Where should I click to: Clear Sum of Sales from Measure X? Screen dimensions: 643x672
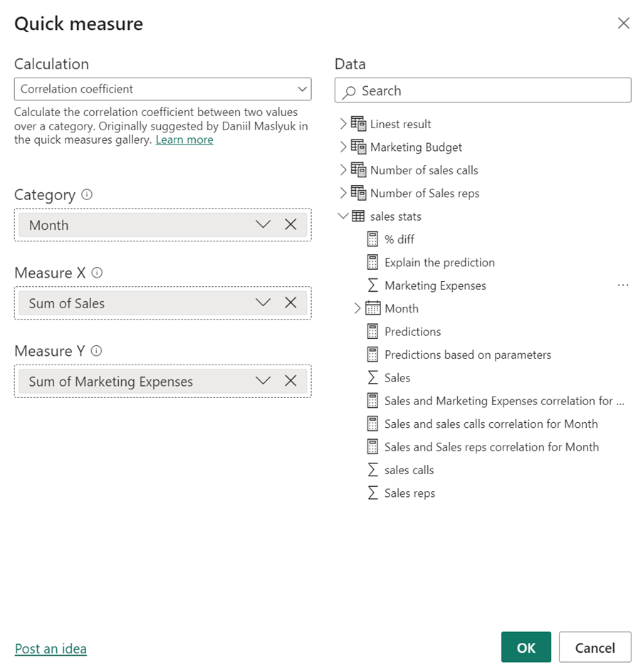(x=291, y=303)
